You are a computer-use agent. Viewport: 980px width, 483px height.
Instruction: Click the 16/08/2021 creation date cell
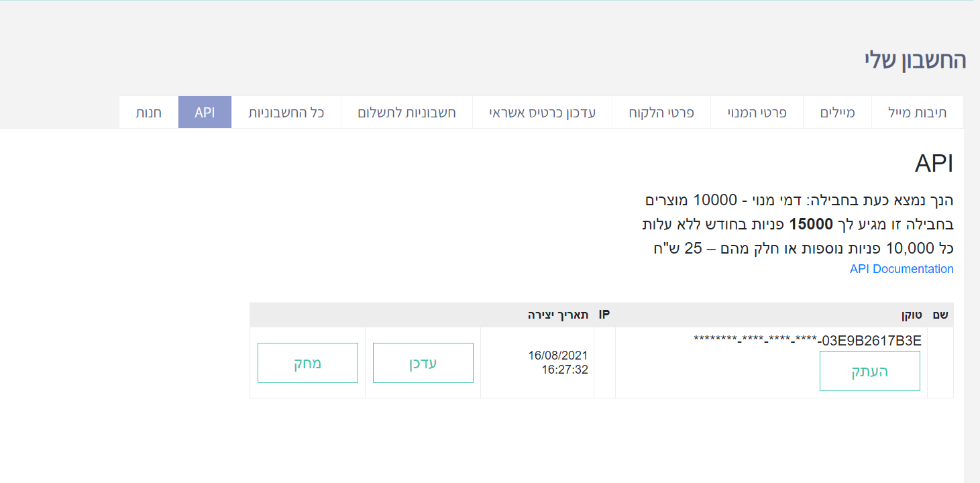(557, 362)
